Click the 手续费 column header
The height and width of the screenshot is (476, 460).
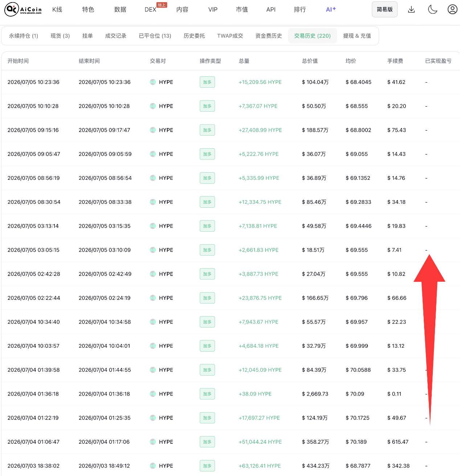tap(395, 61)
